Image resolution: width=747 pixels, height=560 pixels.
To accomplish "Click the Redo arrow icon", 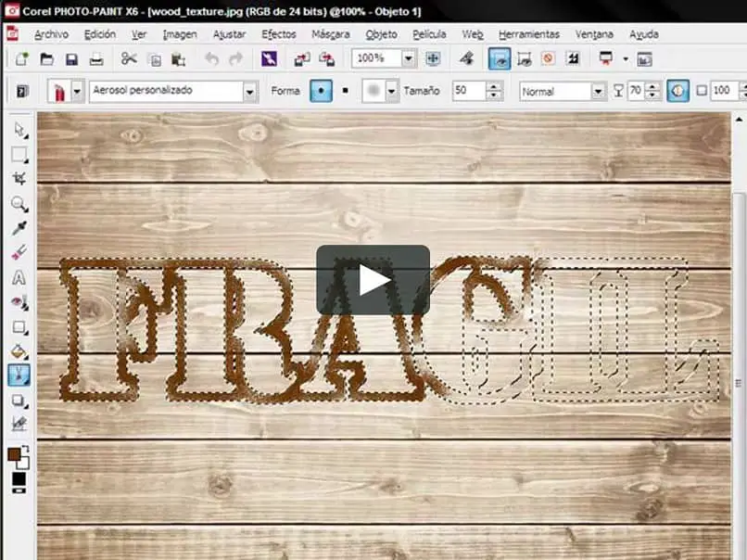I will point(235,59).
